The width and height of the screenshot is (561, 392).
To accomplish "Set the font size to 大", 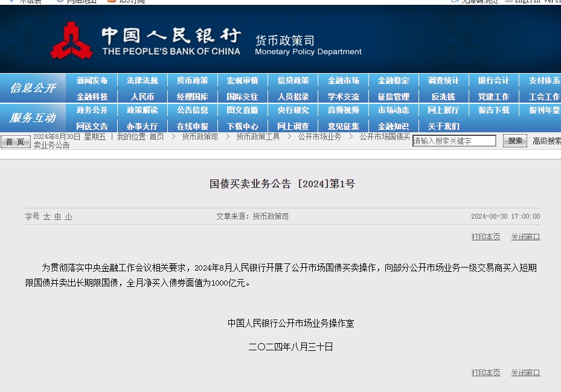I will point(46,216).
